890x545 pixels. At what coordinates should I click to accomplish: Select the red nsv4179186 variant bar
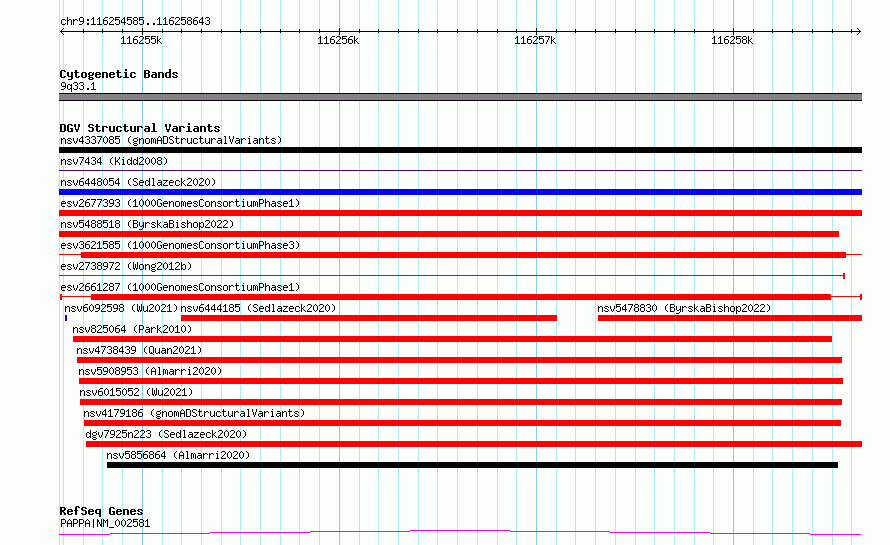click(462, 423)
